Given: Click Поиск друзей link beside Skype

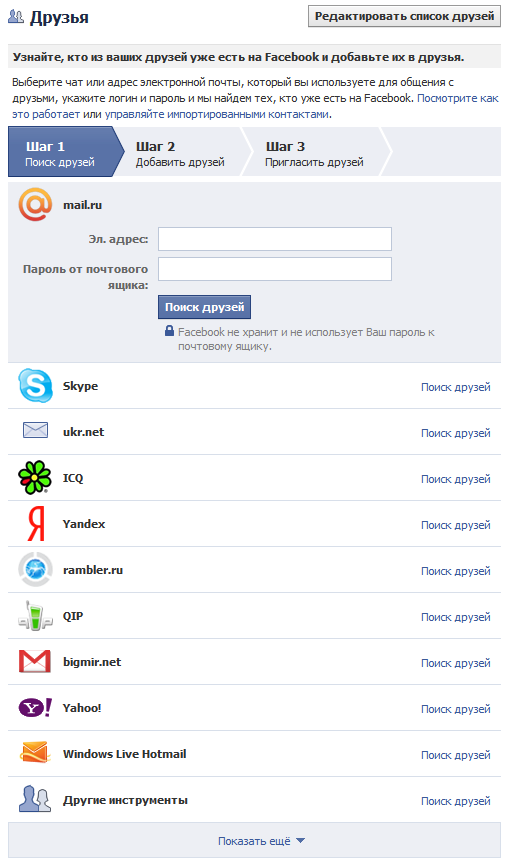Looking at the screenshot, I should click(x=456, y=387).
